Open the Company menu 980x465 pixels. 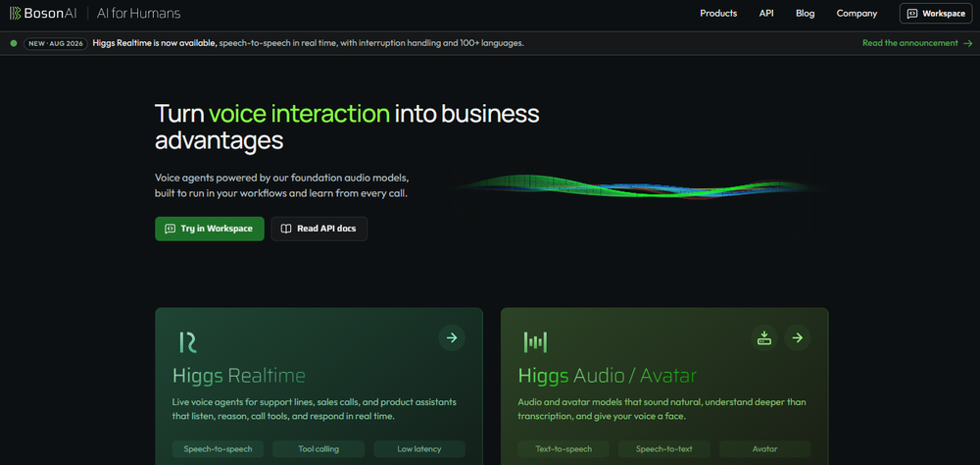tap(857, 13)
